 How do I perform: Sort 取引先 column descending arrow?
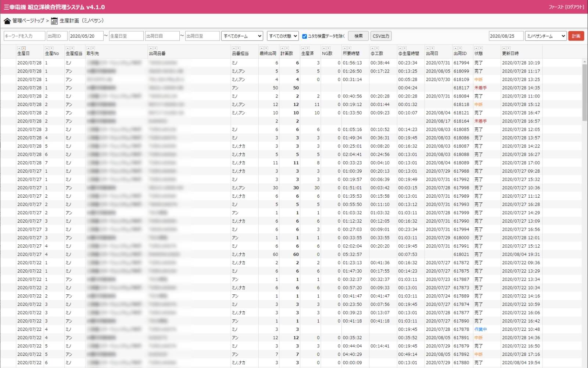point(93,48)
